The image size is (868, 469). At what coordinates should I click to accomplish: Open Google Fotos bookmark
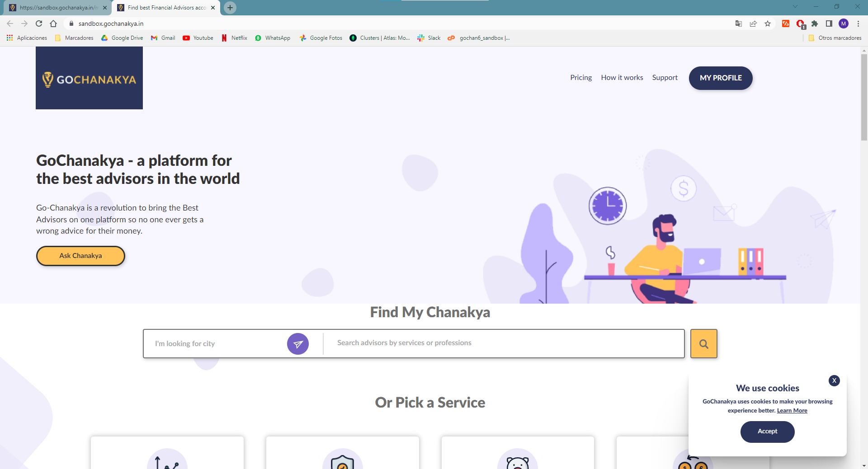pyautogui.click(x=321, y=38)
